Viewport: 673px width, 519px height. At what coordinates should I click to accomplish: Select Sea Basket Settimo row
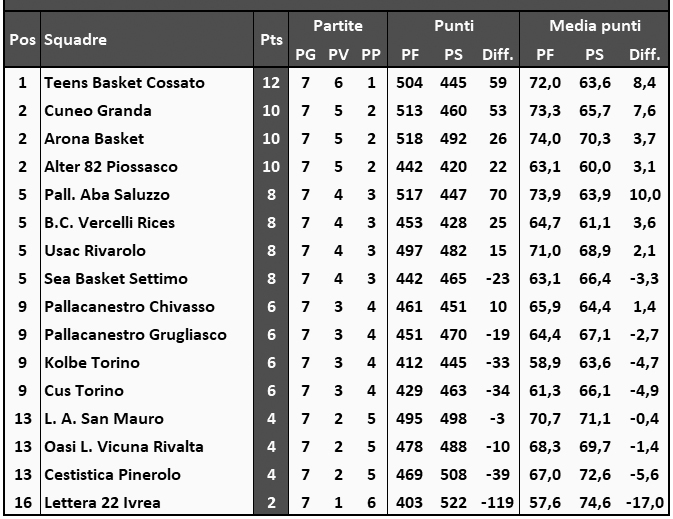point(116,279)
